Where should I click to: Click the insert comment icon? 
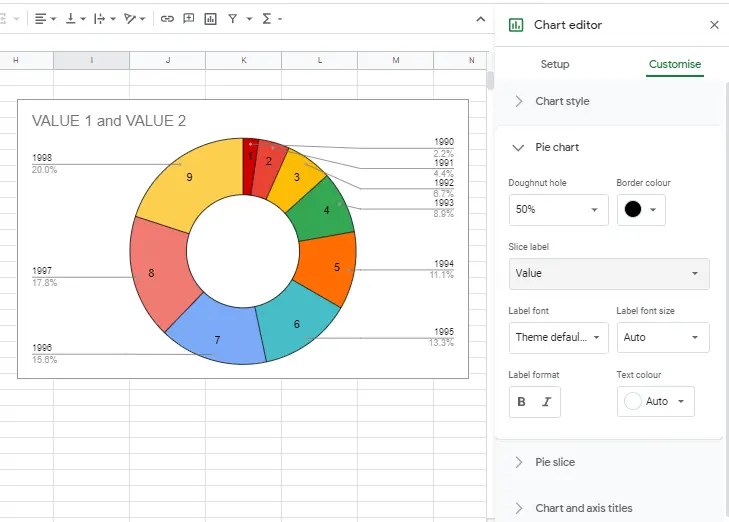(188, 19)
